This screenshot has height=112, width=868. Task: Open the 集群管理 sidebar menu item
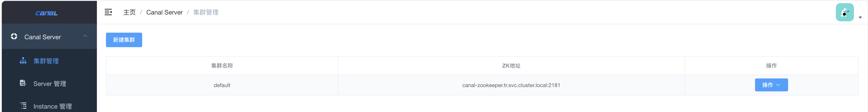46,61
